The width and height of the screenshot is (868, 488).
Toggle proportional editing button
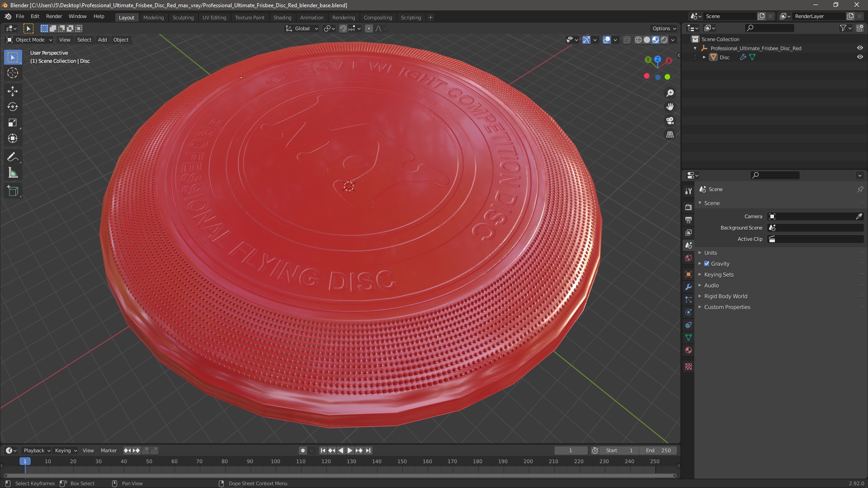click(369, 28)
